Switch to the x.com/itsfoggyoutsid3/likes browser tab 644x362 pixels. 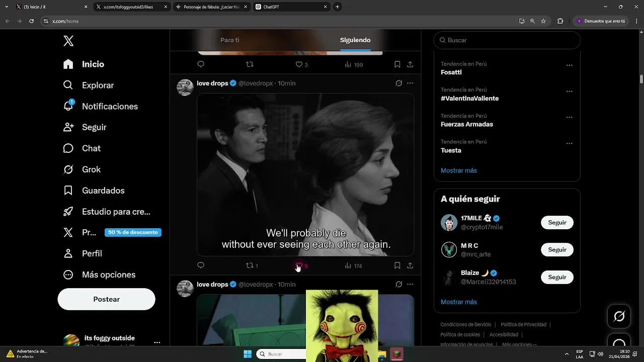tap(132, 7)
